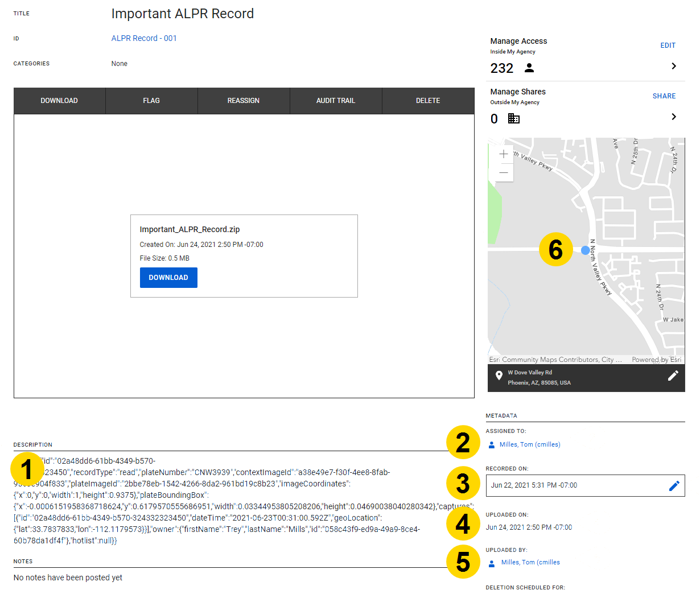Edit the W Dove Valley Rd address
700x594 pixels.
click(x=673, y=376)
